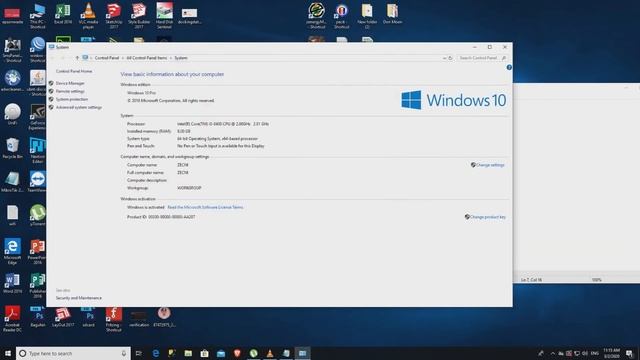Open the Windows Start menu
This screenshot has width=640, height=360.
[8, 353]
